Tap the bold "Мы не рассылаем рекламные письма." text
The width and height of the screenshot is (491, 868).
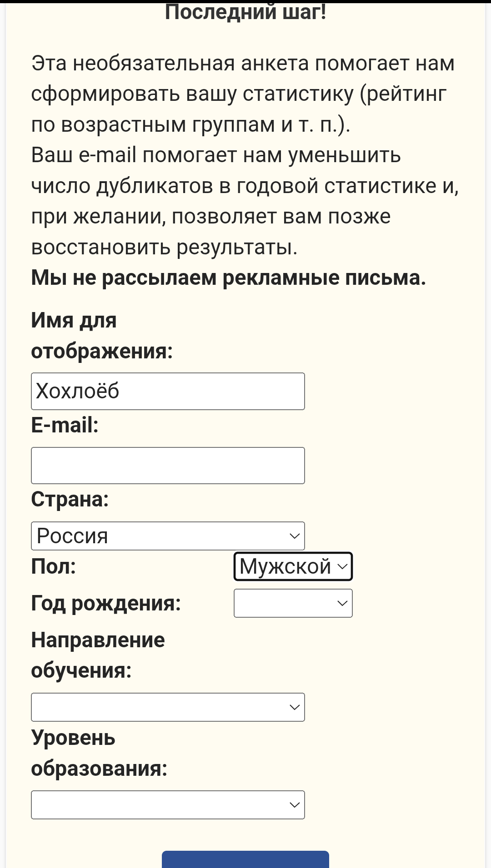pyautogui.click(x=228, y=278)
